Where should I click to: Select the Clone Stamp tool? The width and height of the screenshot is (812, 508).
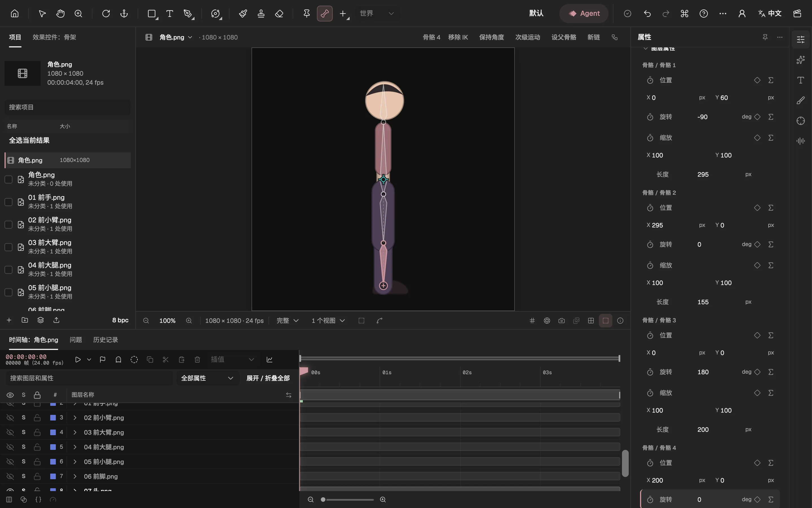[261, 14]
